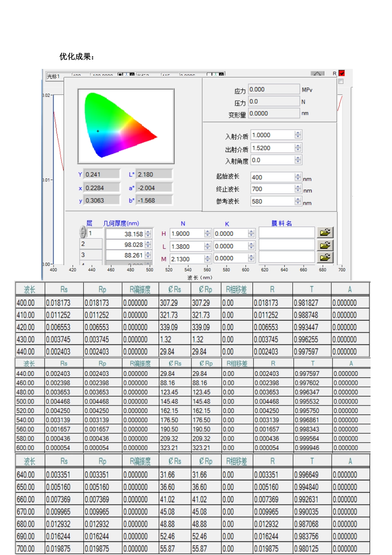Click the 变形量 field showing 0.0000
The image size is (392, 555).
274,113
